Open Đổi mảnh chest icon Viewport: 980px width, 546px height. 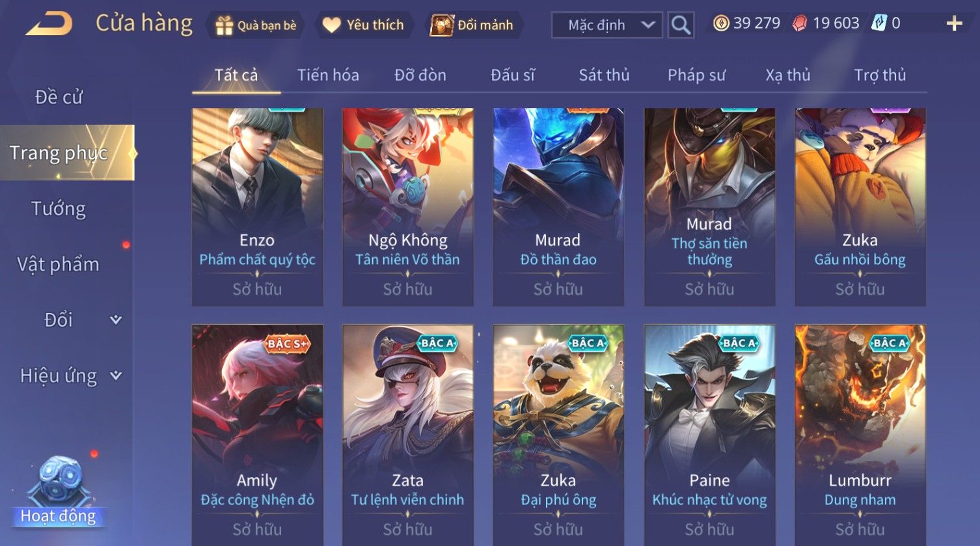pyautogui.click(x=442, y=25)
